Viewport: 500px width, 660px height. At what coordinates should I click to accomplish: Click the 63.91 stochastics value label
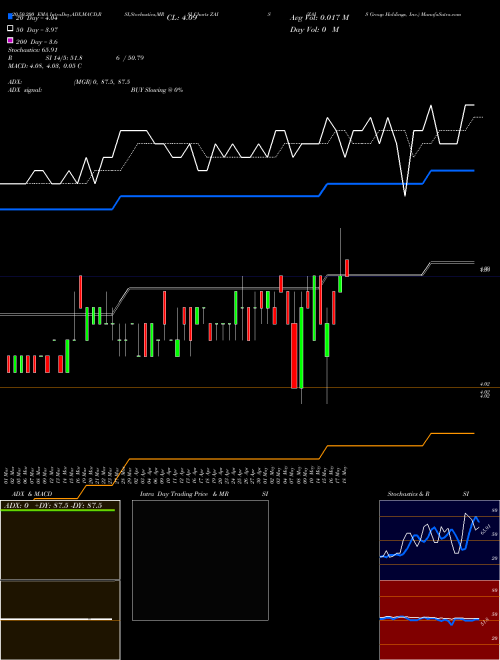[x=485, y=529]
